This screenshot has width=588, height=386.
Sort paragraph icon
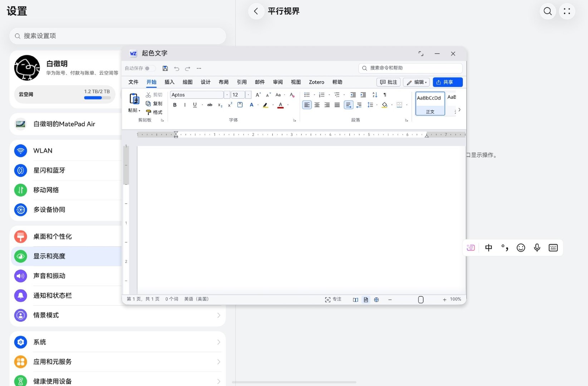375,95
